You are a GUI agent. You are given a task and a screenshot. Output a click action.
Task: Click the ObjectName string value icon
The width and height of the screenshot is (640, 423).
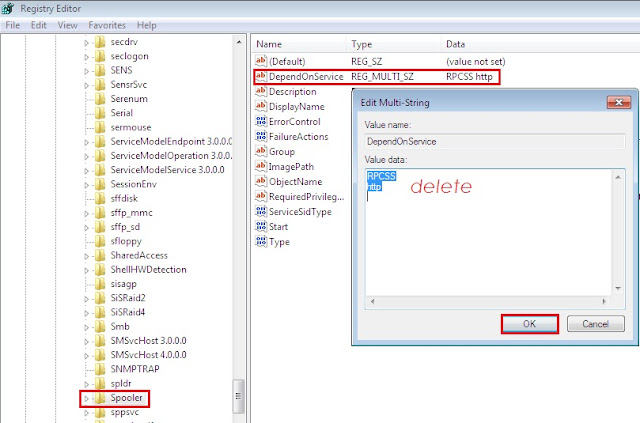261,181
